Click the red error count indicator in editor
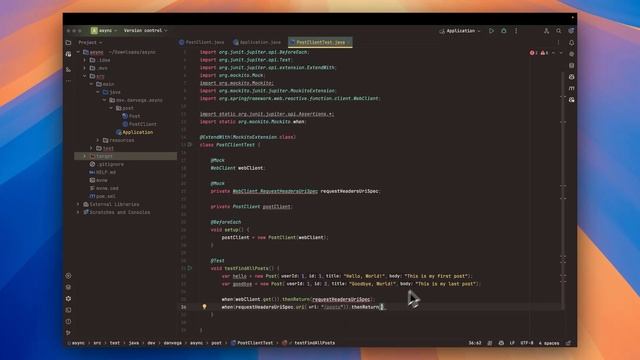Screen dimensions: 640x360 533,53
